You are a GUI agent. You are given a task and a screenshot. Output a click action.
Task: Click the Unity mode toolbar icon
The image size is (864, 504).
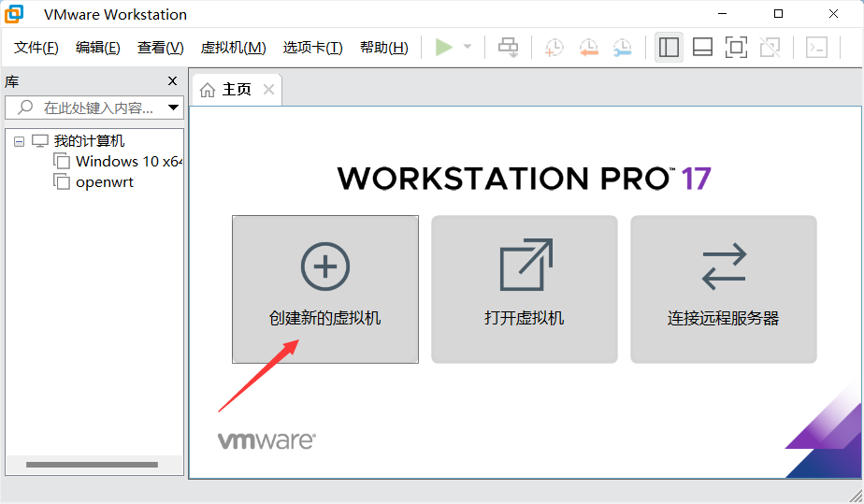pos(770,48)
